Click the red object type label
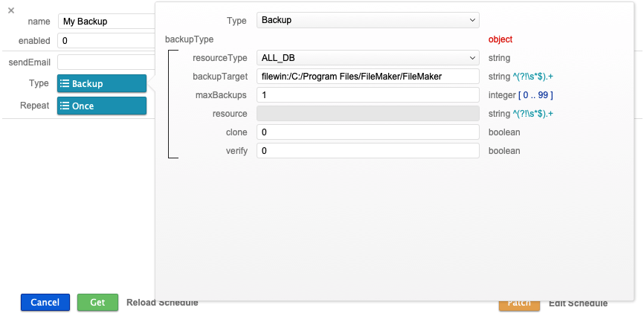Image resolution: width=644 pixels, height=316 pixels. pyautogui.click(x=500, y=39)
